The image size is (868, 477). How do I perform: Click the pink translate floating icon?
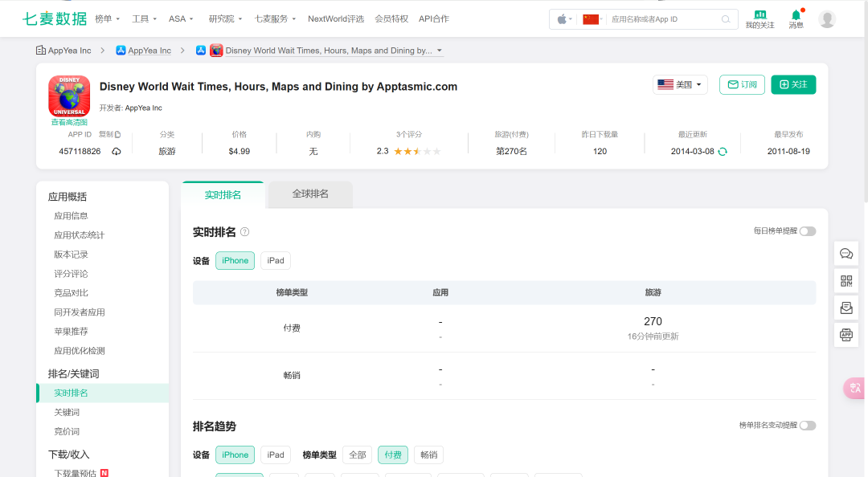tap(854, 387)
